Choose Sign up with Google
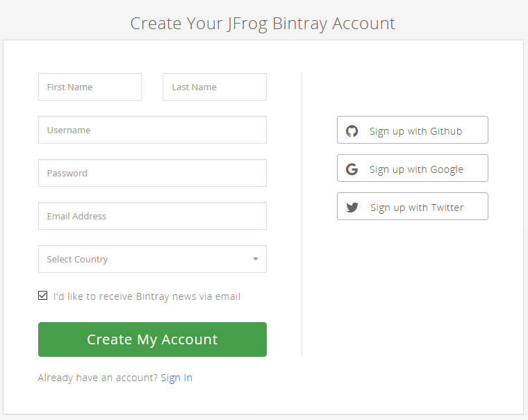Image resolution: width=528 pixels, height=420 pixels. (413, 168)
